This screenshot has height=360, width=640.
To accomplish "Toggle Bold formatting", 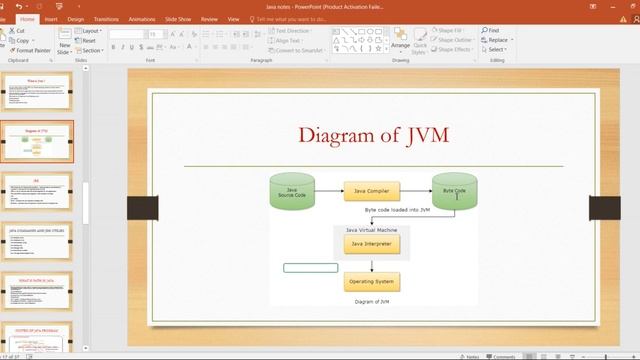I will pos(113,48).
